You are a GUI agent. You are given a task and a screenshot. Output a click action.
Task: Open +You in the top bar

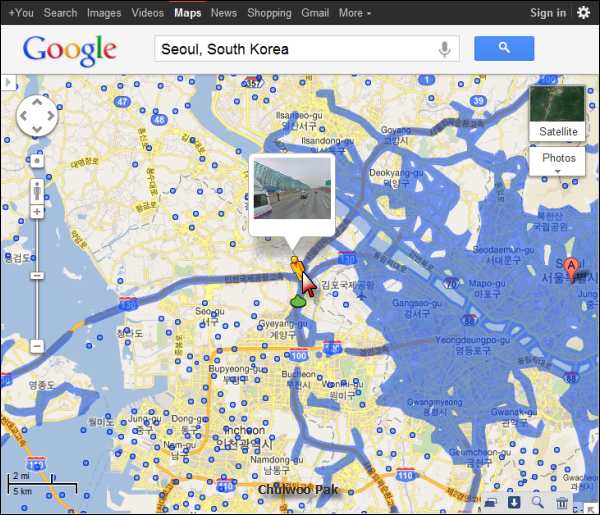click(x=21, y=13)
